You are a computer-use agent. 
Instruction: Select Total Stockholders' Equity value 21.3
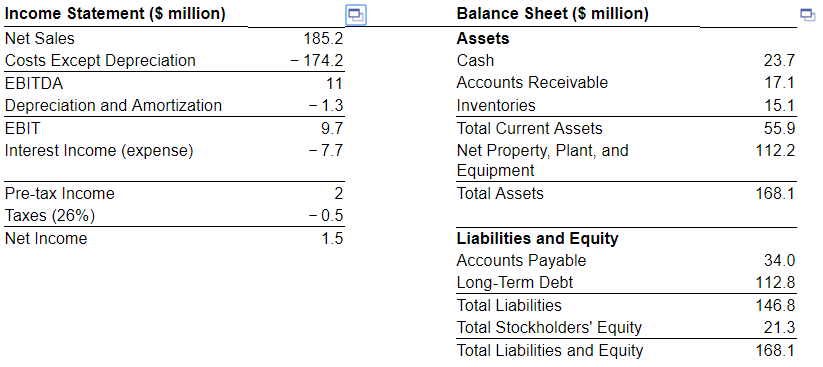pyautogui.click(x=779, y=328)
